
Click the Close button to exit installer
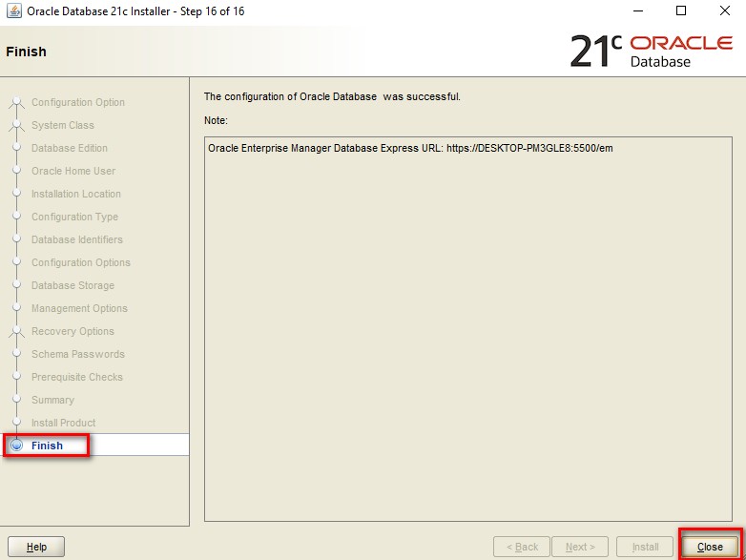(710, 547)
